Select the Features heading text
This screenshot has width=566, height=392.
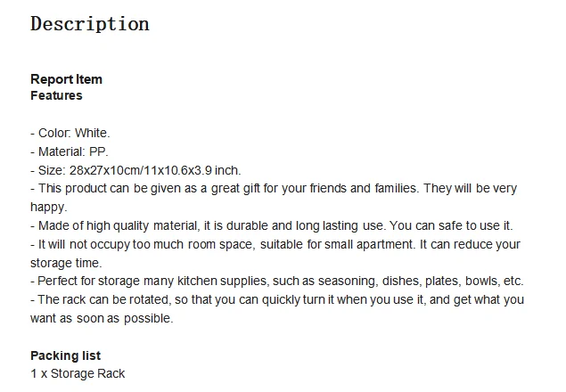point(56,95)
